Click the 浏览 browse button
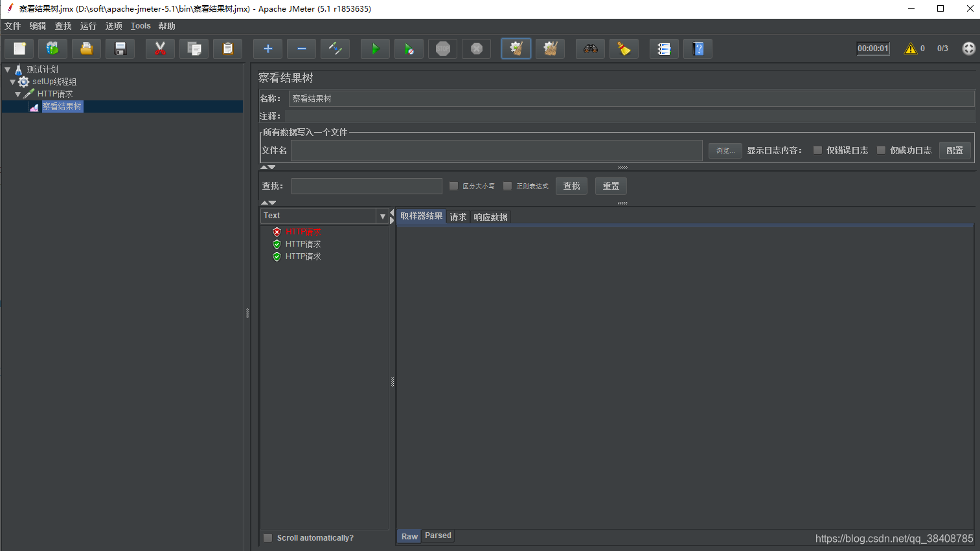 (x=725, y=150)
